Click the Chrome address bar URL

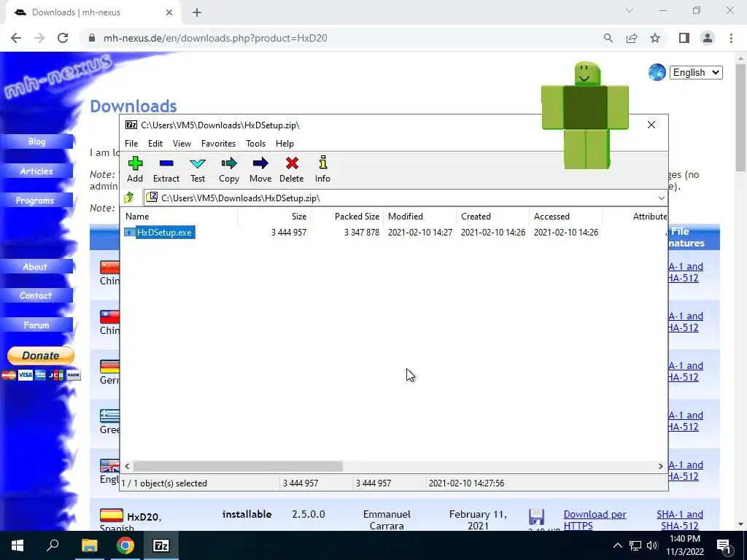click(x=215, y=38)
